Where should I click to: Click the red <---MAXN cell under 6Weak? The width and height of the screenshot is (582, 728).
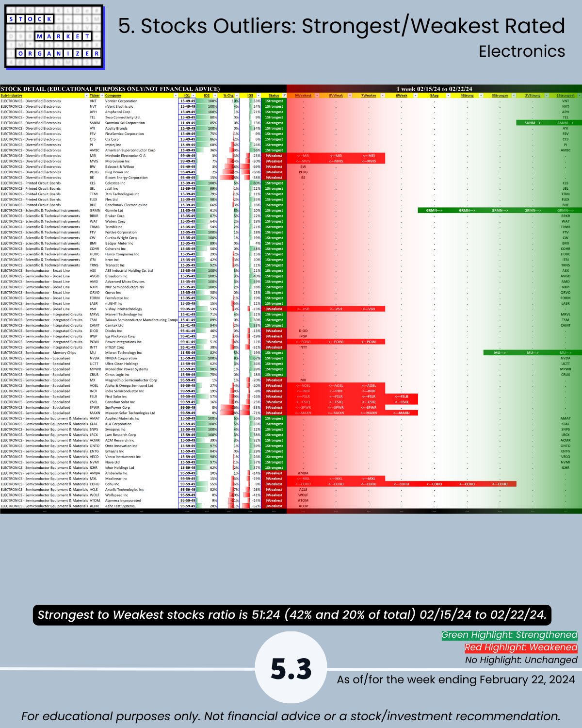[x=402, y=413]
